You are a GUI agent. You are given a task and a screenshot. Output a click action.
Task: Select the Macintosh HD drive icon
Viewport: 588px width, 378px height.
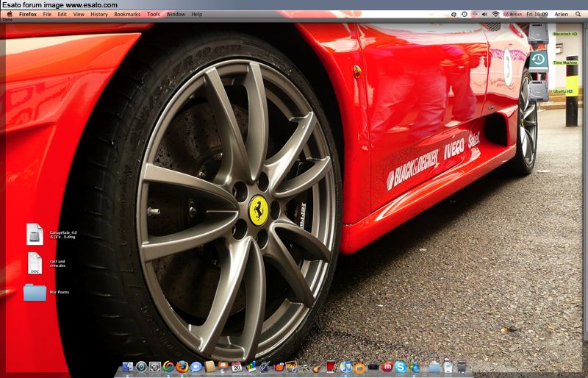pos(539,34)
